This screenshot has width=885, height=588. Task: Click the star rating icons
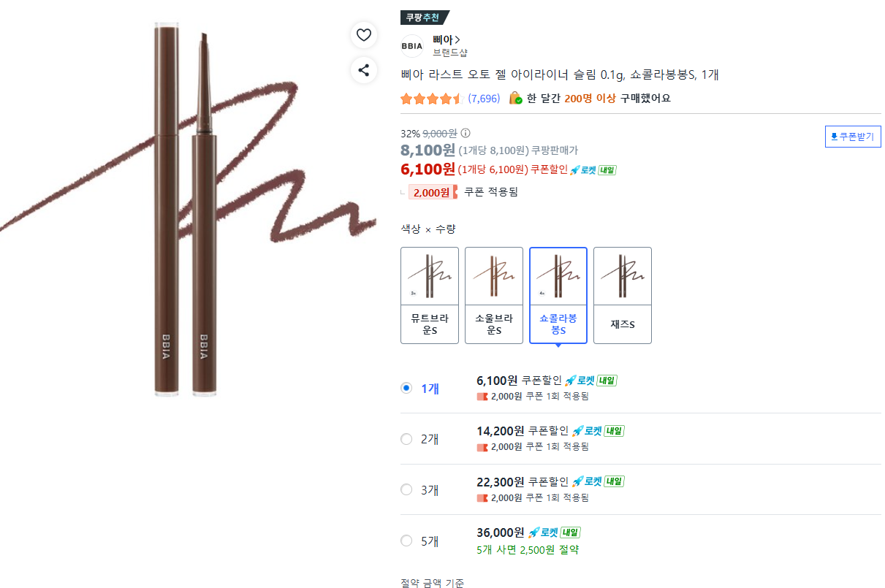[431, 99]
